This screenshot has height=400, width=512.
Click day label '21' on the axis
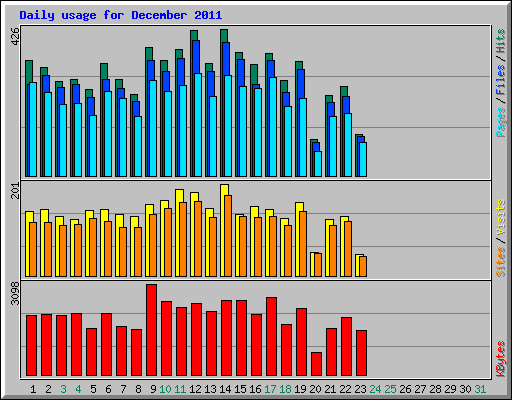coord(330,389)
